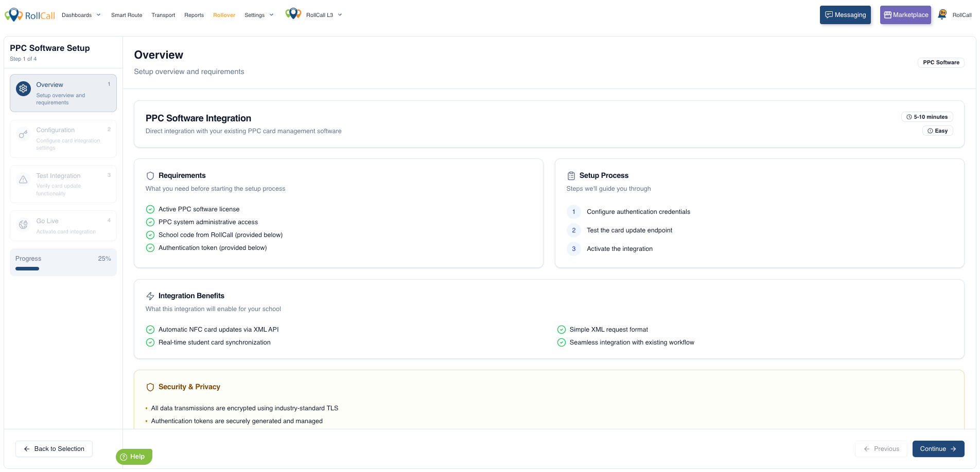
Task: Click the Setup Process clipboard icon
Action: click(571, 176)
